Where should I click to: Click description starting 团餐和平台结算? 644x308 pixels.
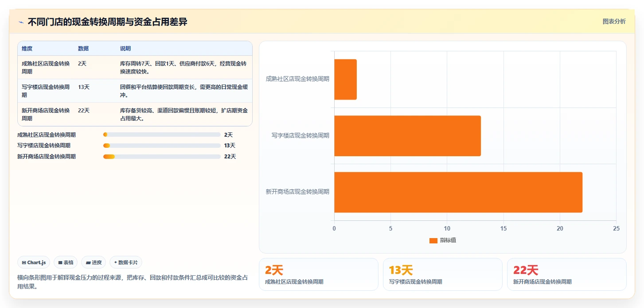point(183,91)
